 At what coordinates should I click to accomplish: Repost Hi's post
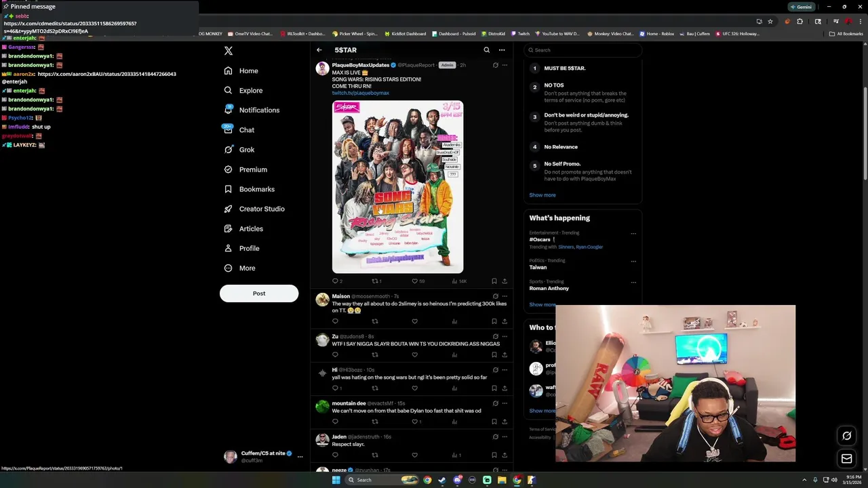(x=375, y=388)
